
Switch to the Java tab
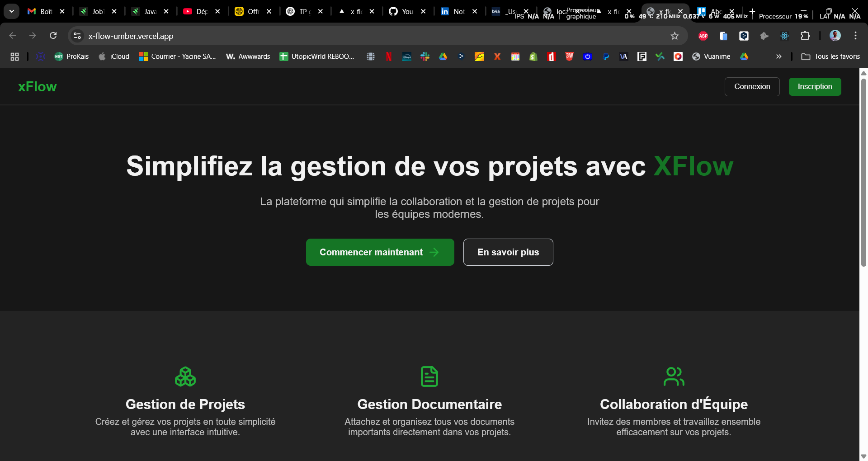point(144,11)
